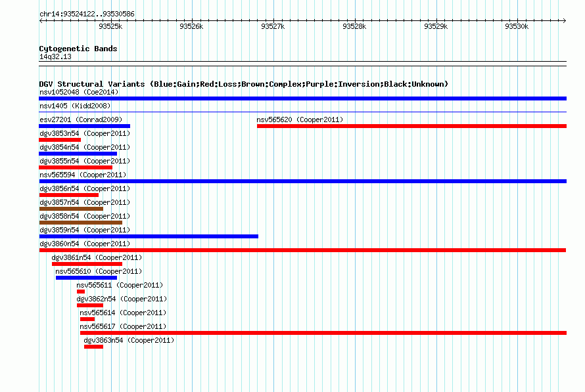Open nsv565620 (Cooper2011) variant label
The width and height of the screenshot is (585, 392).
(x=300, y=120)
